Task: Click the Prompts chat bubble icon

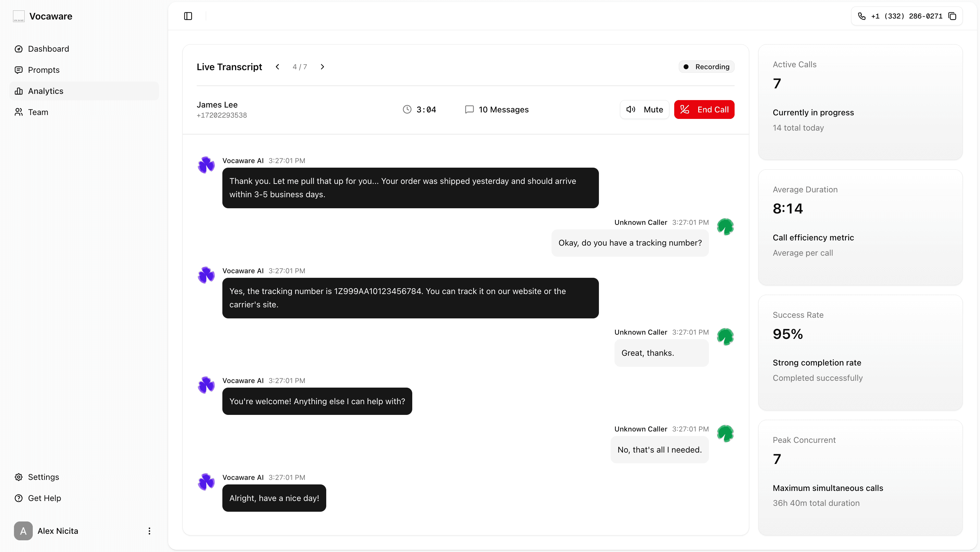Action: click(19, 70)
